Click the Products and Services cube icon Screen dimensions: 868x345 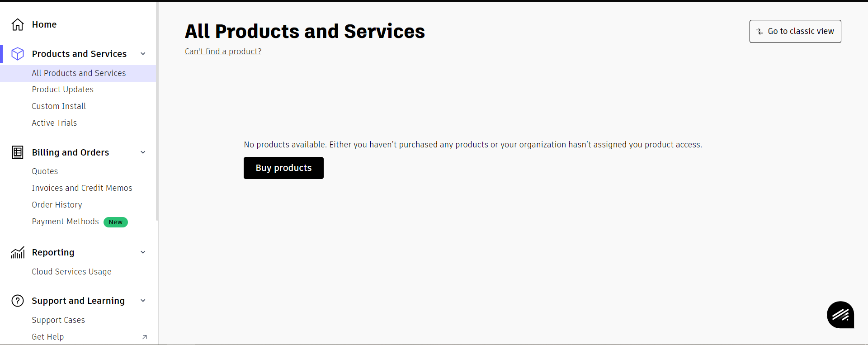click(x=18, y=54)
